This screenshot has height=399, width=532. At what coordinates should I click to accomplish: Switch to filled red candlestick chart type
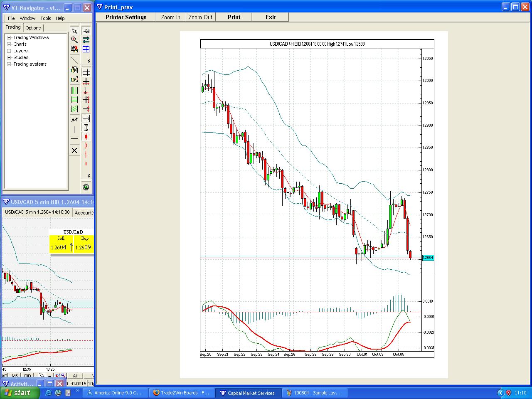click(86, 137)
